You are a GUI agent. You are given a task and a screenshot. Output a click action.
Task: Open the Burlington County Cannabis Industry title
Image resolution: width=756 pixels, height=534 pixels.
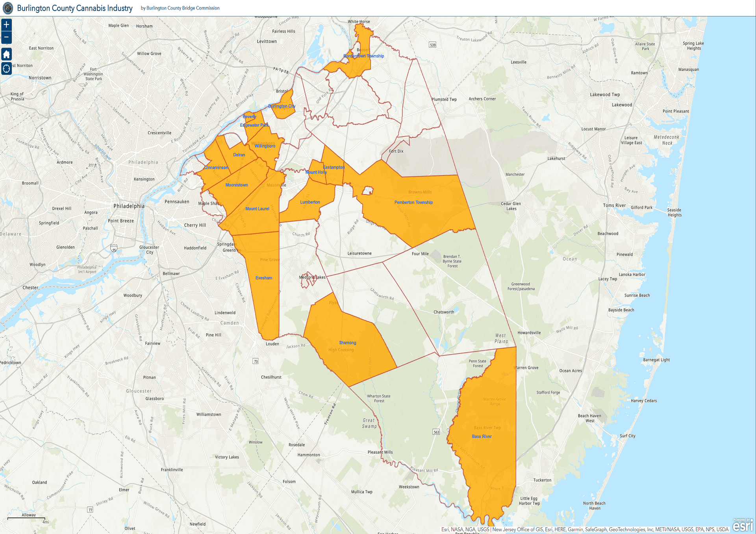(x=75, y=8)
